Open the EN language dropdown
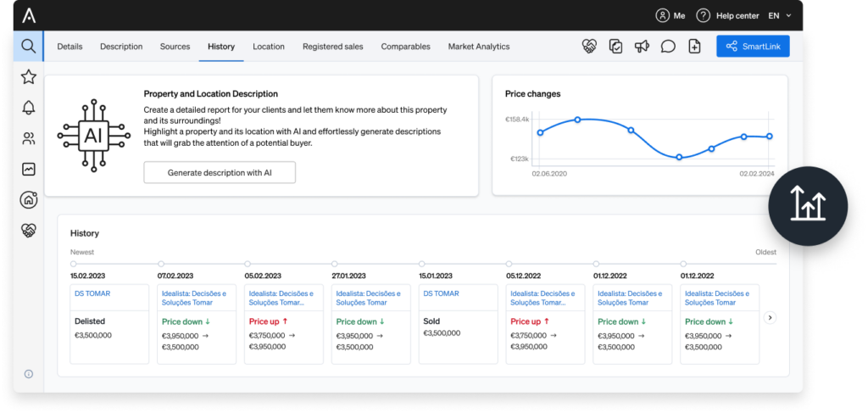Viewport: 868px width, 413px height. (779, 15)
